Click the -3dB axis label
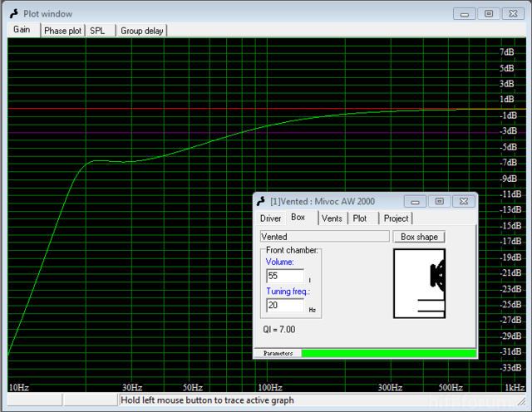532x412 pixels. (508, 131)
